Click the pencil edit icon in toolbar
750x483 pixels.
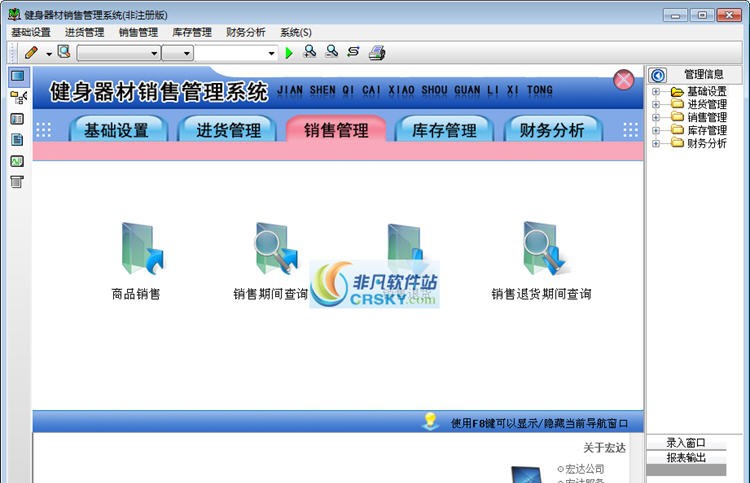tap(31, 52)
